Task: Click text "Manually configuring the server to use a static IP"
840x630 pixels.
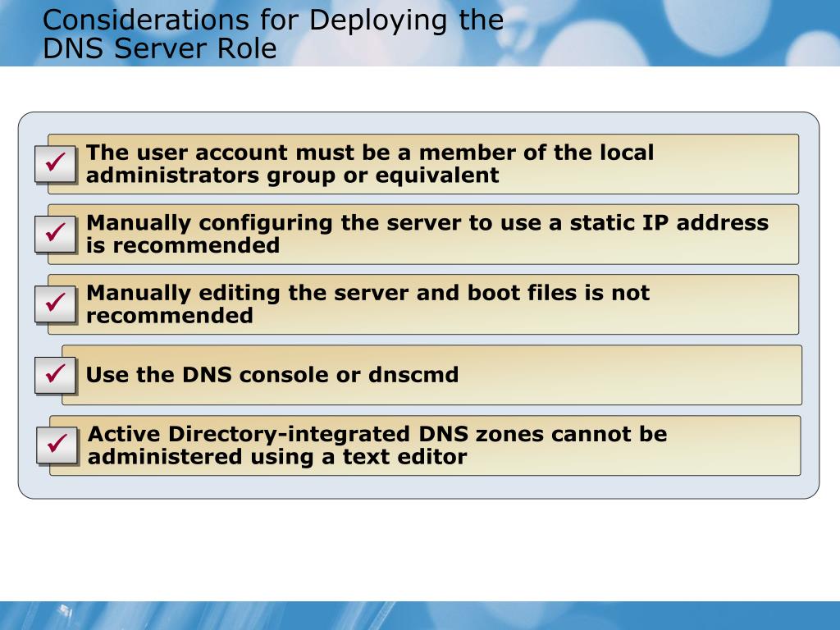Action: point(378,223)
